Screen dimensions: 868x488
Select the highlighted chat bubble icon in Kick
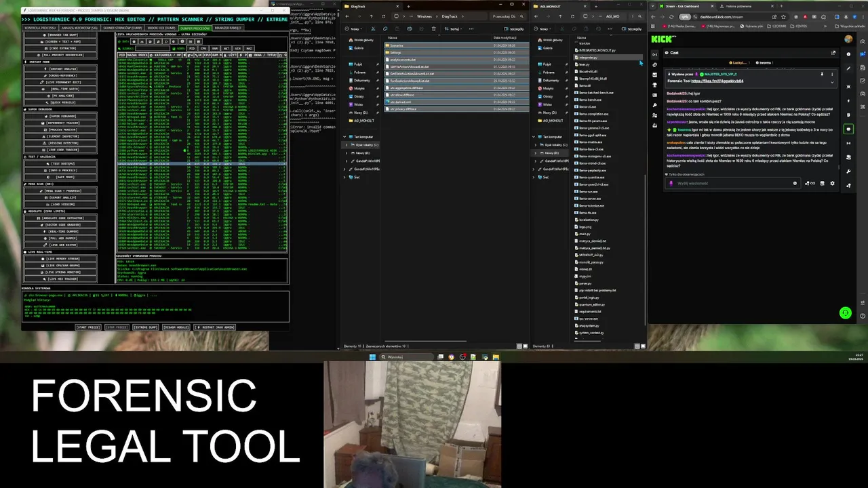[848, 129]
